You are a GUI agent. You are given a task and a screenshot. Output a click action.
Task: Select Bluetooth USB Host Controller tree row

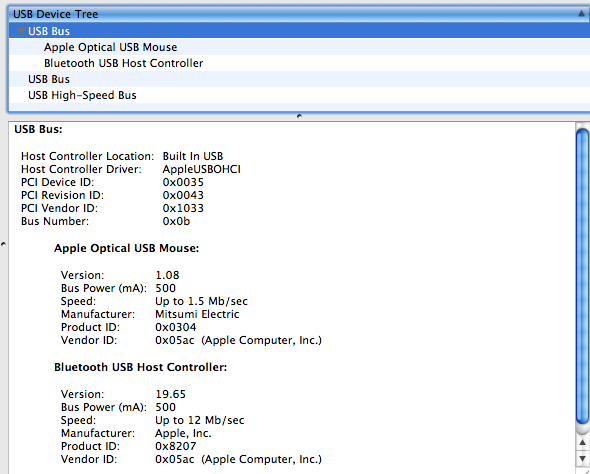point(299,63)
